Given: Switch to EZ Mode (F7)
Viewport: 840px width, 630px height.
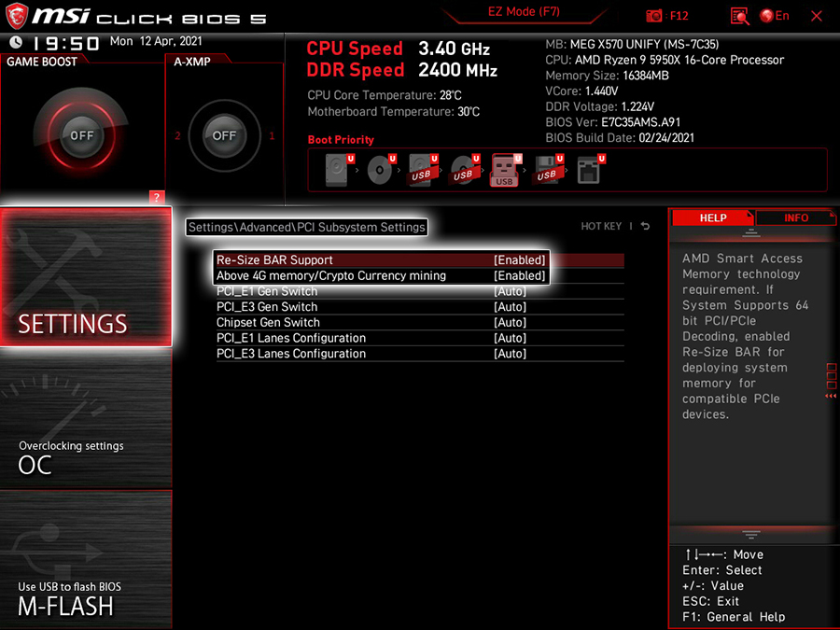Looking at the screenshot, I should 523,11.
